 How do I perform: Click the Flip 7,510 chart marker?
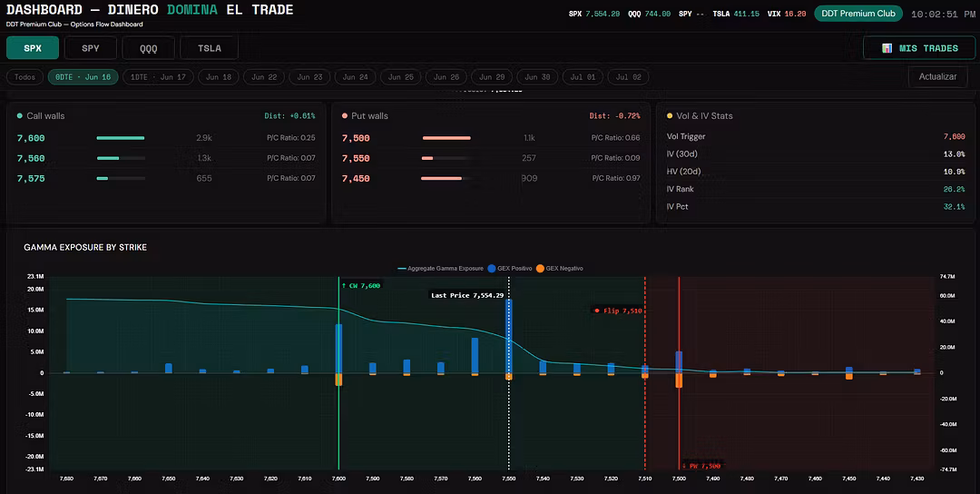point(618,311)
